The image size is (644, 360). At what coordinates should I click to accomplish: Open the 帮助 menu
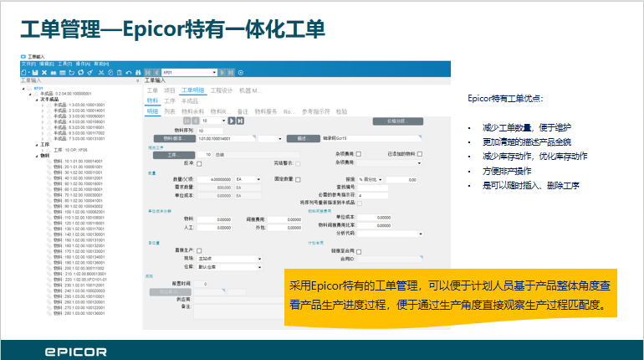101,64
